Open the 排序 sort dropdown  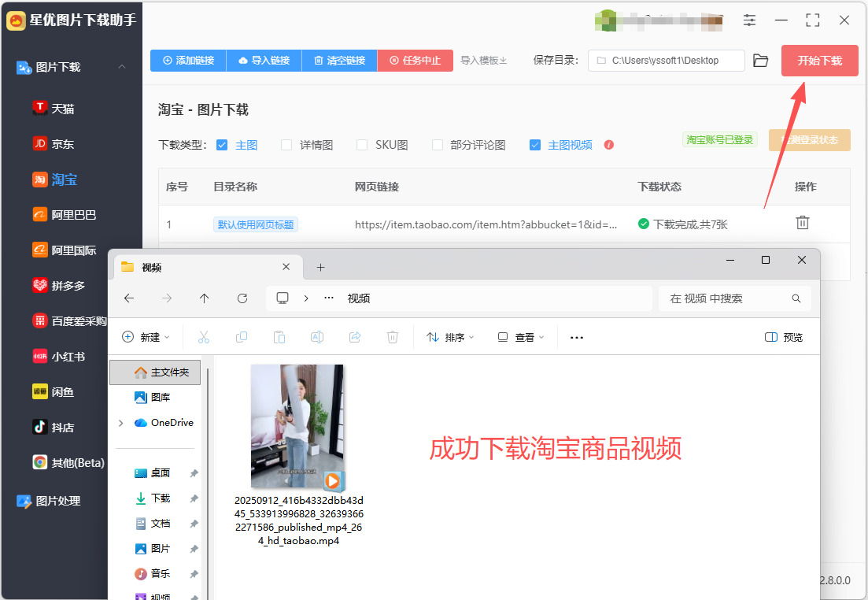click(x=450, y=337)
